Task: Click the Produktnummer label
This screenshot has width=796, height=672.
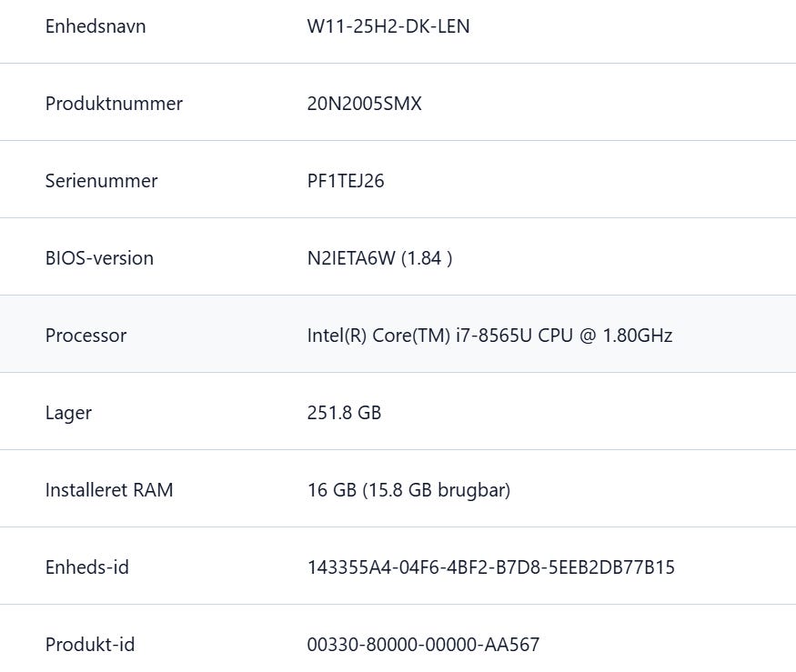Action: point(114,104)
